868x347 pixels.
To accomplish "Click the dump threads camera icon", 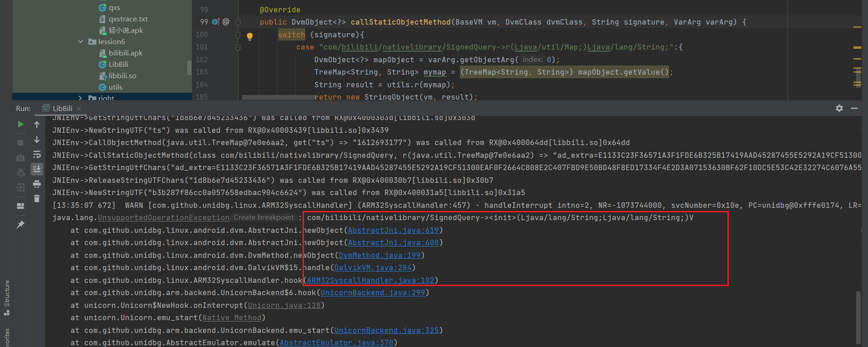I will point(20,158).
